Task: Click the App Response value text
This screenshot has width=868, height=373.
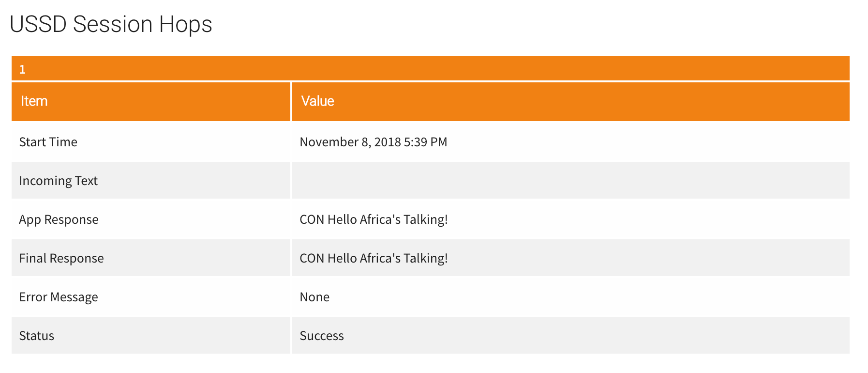Action: pyautogui.click(x=374, y=219)
